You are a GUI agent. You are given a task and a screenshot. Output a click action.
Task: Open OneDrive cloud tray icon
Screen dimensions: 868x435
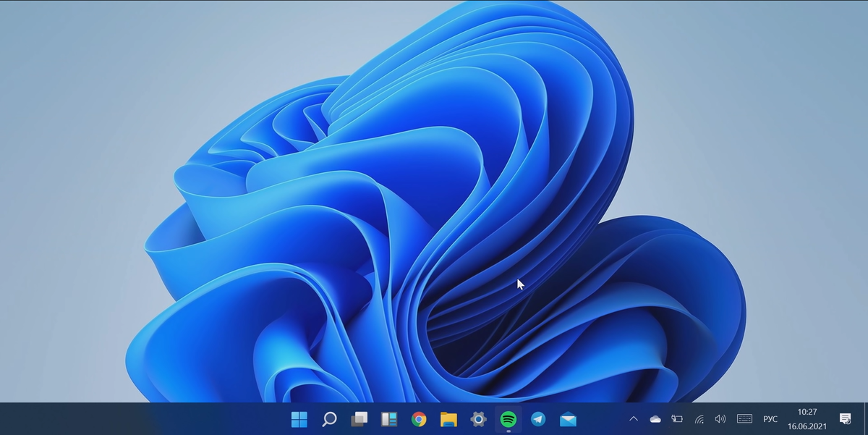tap(655, 419)
